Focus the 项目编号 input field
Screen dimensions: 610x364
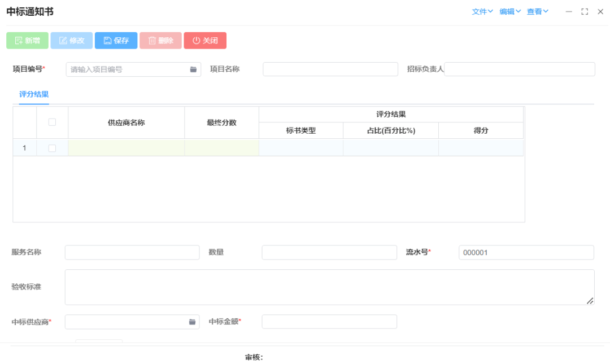point(133,69)
